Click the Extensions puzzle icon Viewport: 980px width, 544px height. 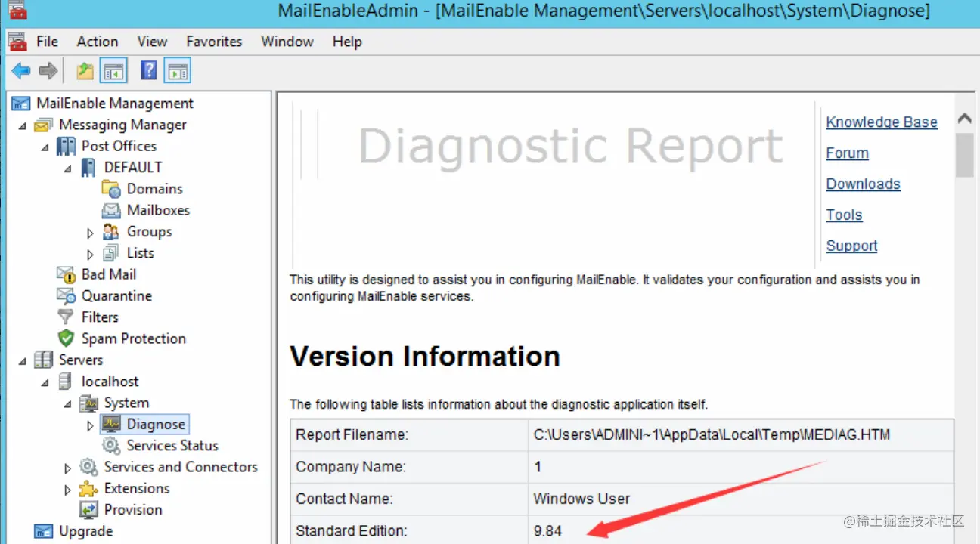pyautogui.click(x=89, y=488)
